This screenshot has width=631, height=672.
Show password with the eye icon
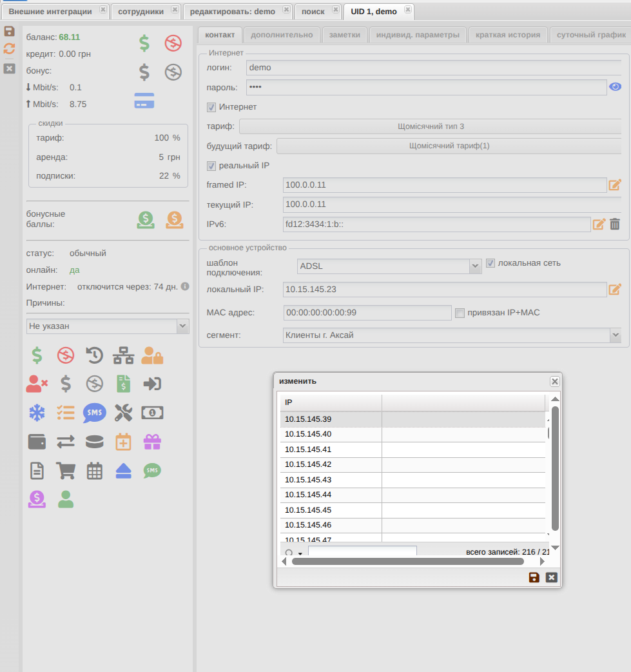pyautogui.click(x=615, y=87)
